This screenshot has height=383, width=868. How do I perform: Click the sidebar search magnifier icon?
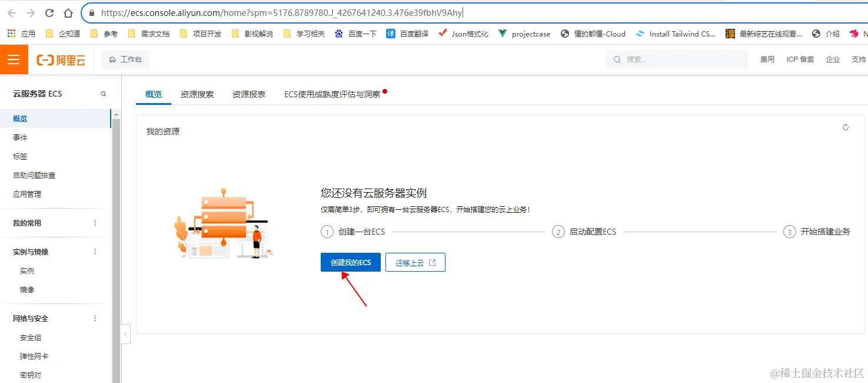click(104, 94)
